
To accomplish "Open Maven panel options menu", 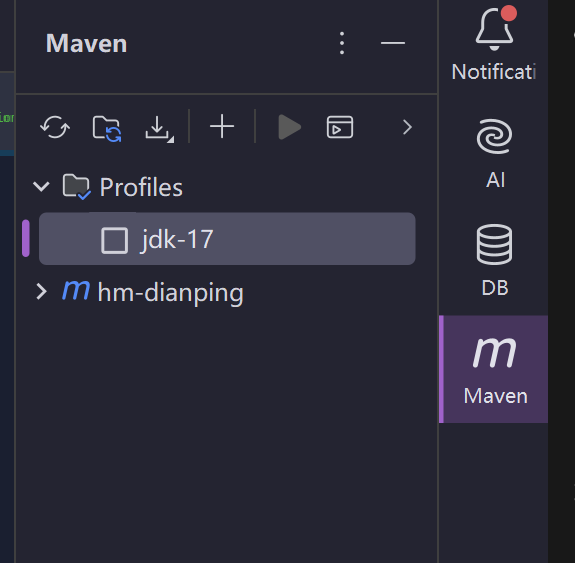I will pos(342,43).
